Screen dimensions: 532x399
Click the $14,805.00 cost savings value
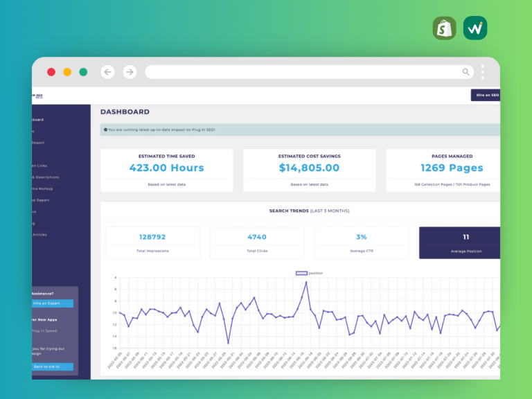click(x=309, y=168)
